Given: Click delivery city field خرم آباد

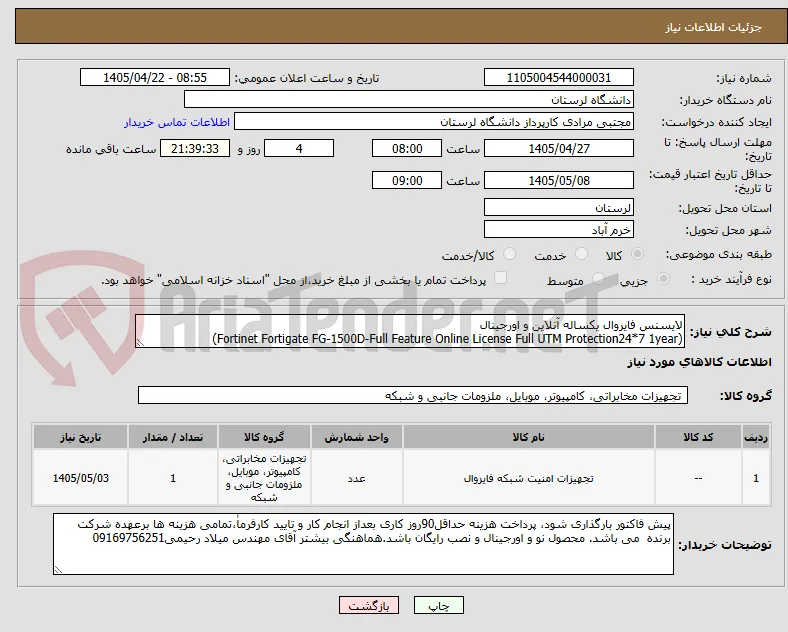Looking at the screenshot, I should (x=559, y=230).
